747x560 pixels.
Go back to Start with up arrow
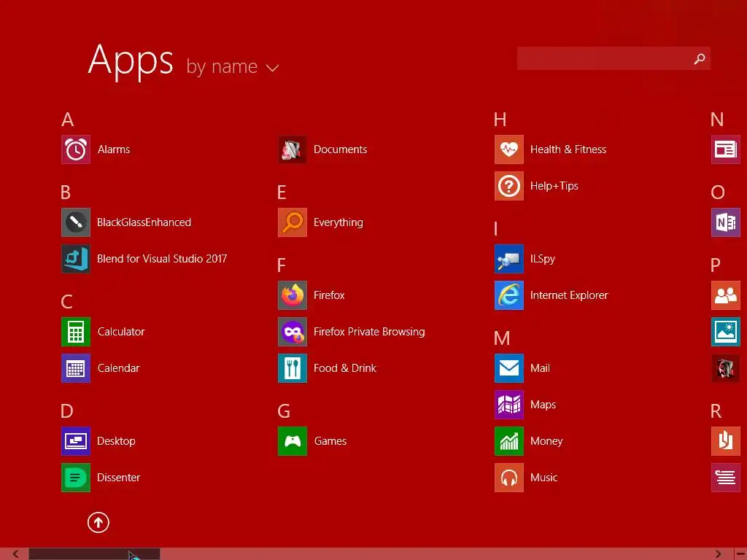(x=98, y=522)
